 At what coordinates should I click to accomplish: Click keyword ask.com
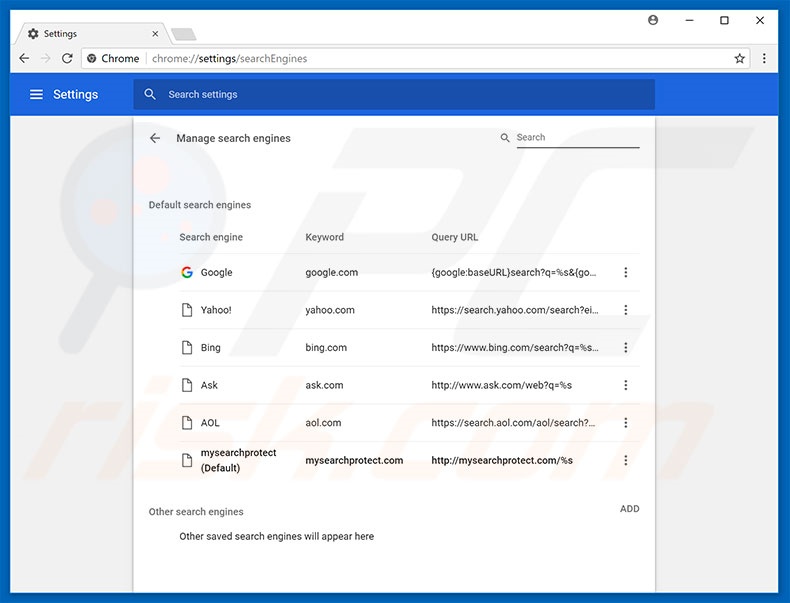click(x=324, y=385)
